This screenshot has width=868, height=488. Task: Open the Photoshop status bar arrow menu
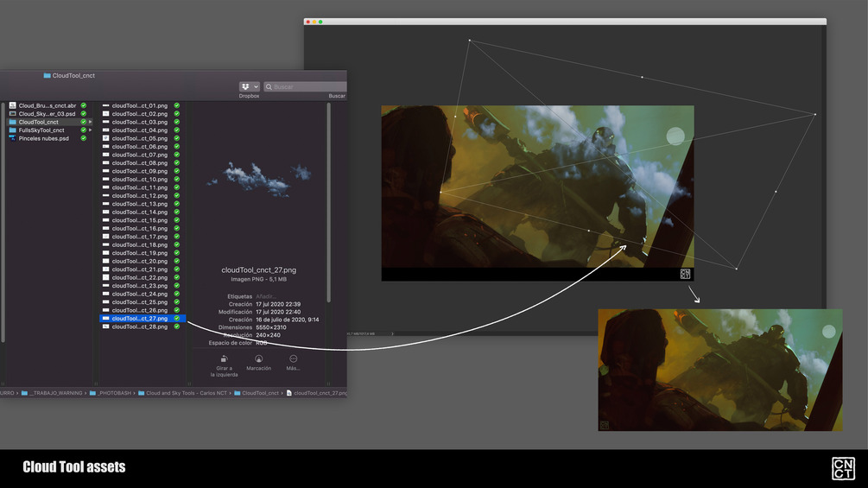click(392, 333)
